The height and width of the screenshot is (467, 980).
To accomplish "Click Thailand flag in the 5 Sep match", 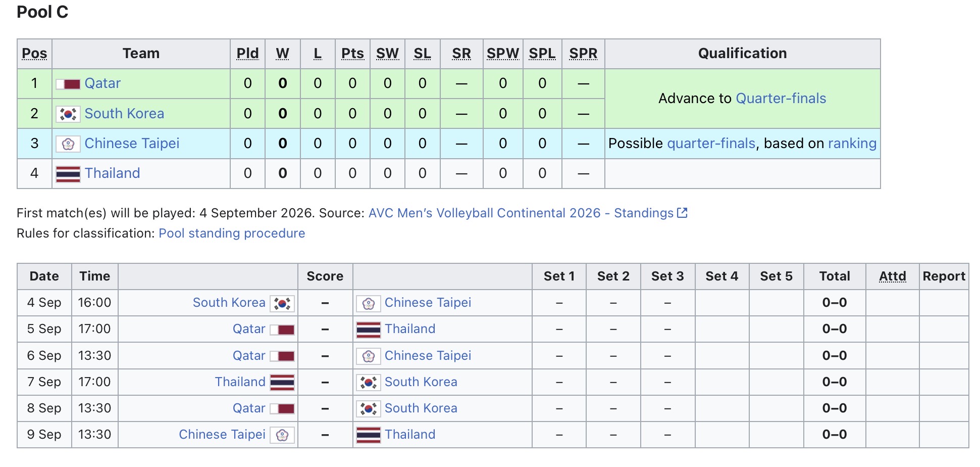I will click(369, 330).
